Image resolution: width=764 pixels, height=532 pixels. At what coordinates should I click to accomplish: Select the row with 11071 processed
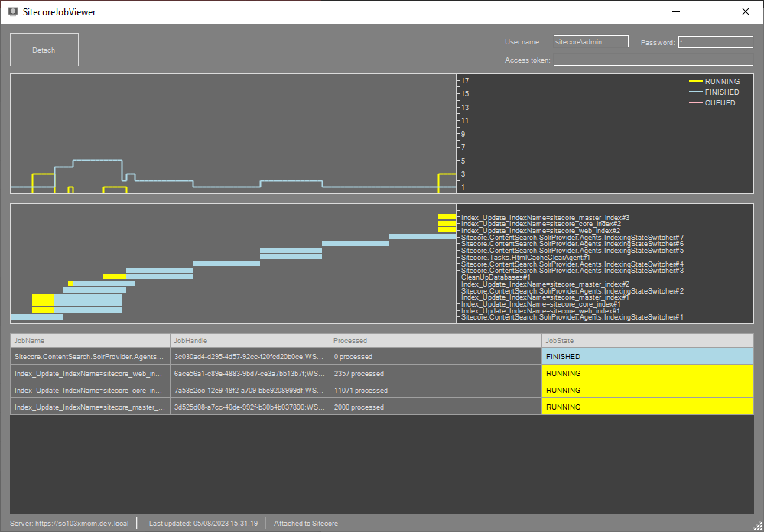435,391
